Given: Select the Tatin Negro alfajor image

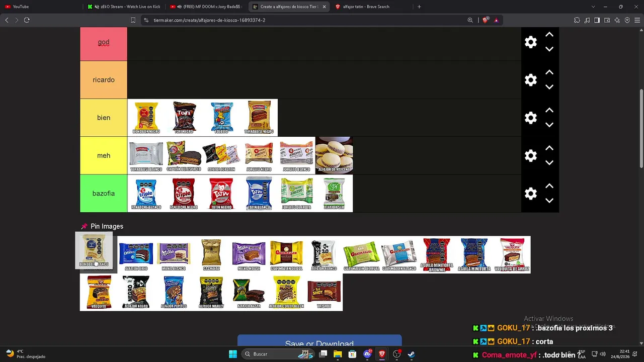Looking at the screenshot, I should click(221, 194).
